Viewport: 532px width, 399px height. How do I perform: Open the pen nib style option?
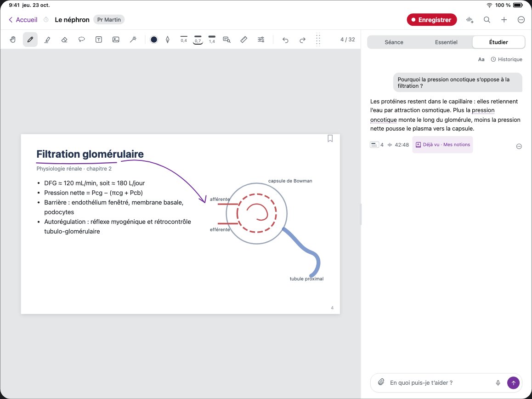168,40
